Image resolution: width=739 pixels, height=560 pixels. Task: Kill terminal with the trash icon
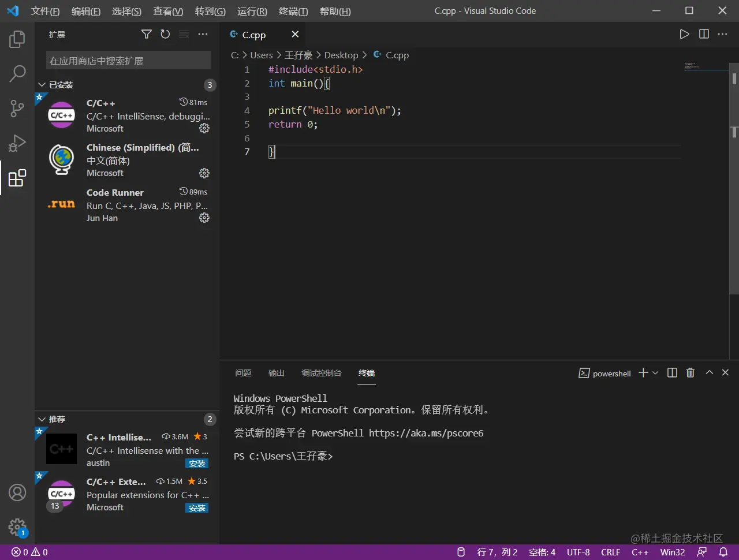click(x=690, y=373)
